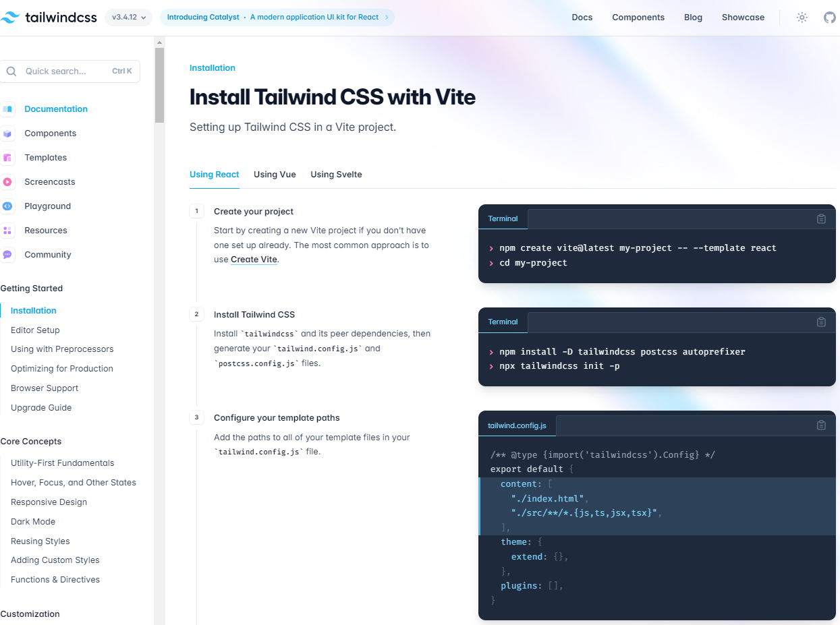Switch to the Using Svelte tab
The width and height of the screenshot is (840, 625).
pyautogui.click(x=336, y=175)
